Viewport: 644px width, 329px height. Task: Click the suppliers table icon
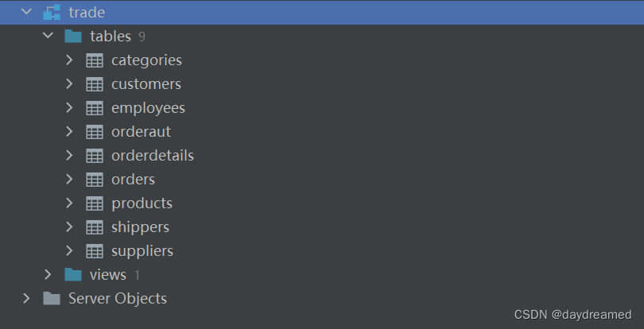[x=94, y=251]
